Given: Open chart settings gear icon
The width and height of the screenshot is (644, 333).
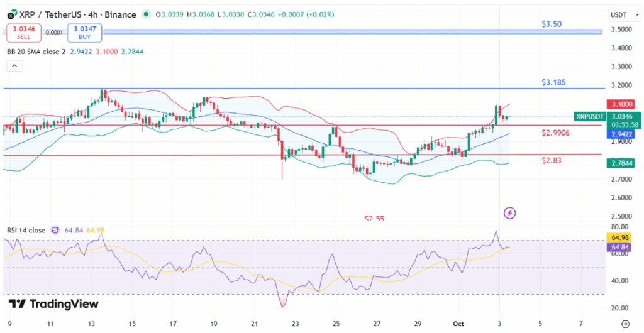Looking at the screenshot, I should 625,324.
